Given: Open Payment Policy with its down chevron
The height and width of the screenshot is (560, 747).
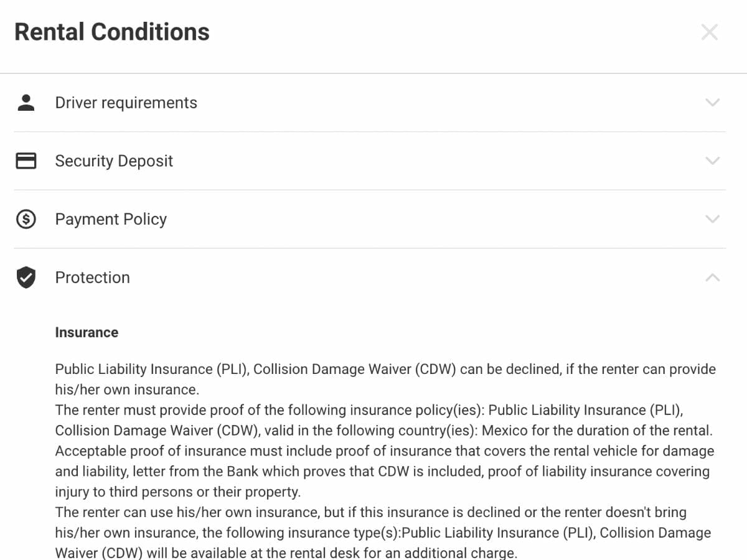Looking at the screenshot, I should point(712,219).
